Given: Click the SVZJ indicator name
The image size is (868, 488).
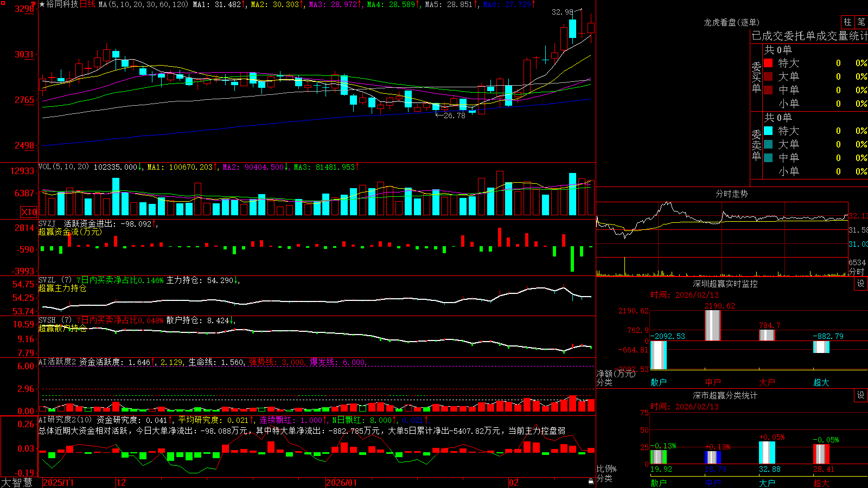Looking at the screenshot, I should point(47,224).
